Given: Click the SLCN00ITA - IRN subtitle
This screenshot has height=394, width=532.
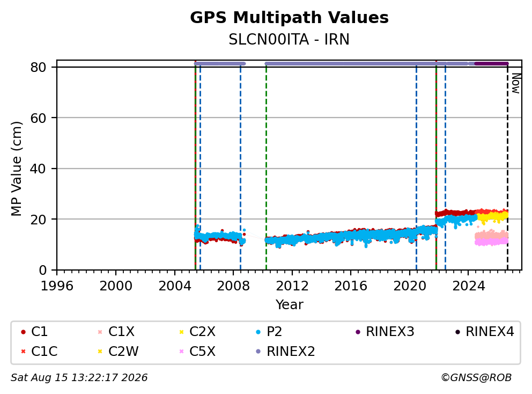Looking at the screenshot, I should click(x=289, y=39).
